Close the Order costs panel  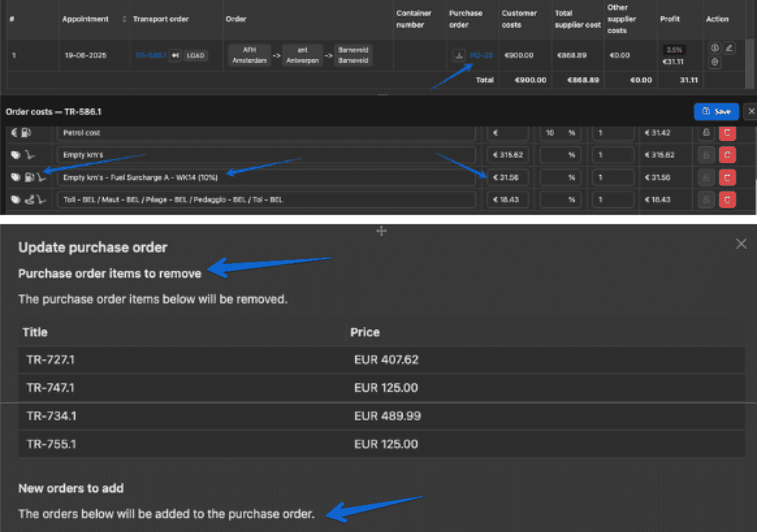(751, 111)
